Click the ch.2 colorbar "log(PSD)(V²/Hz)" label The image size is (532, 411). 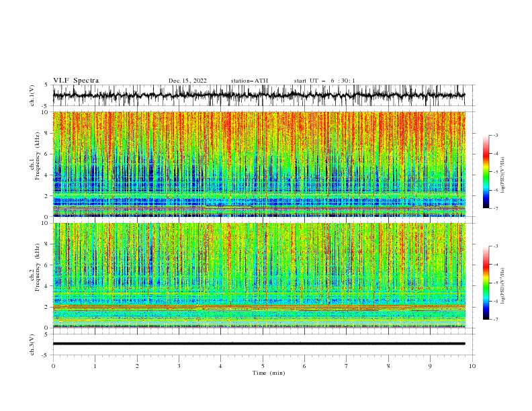coord(503,285)
